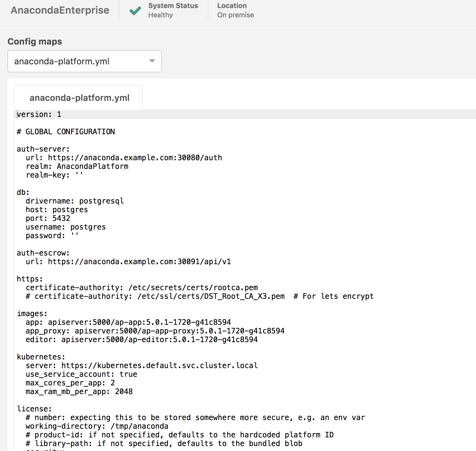
Task: Select the System Status Healthy indicator
Action: 173,10
